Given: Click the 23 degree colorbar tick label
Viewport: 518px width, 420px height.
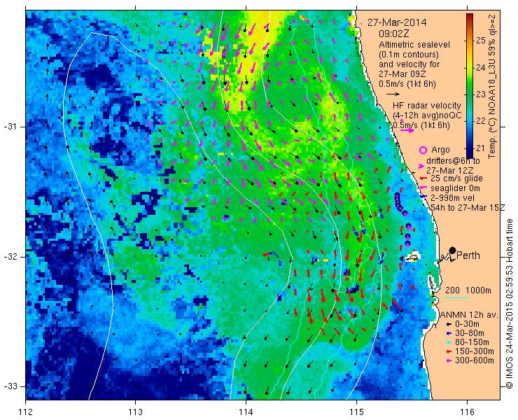Looking at the screenshot, I should pyautogui.click(x=479, y=94).
